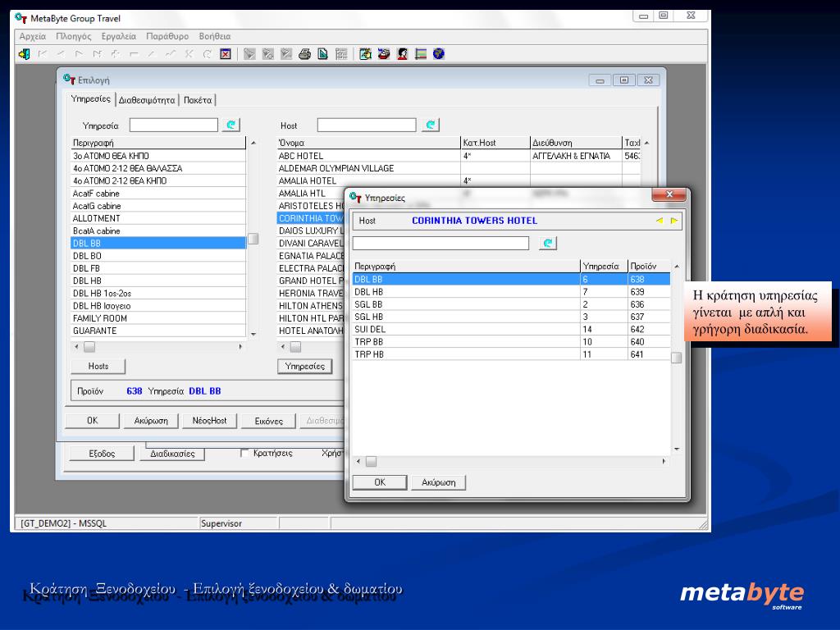Viewport: 840px width, 630px height.
Task: Click the Διαδικασίες button
Action: (x=172, y=453)
